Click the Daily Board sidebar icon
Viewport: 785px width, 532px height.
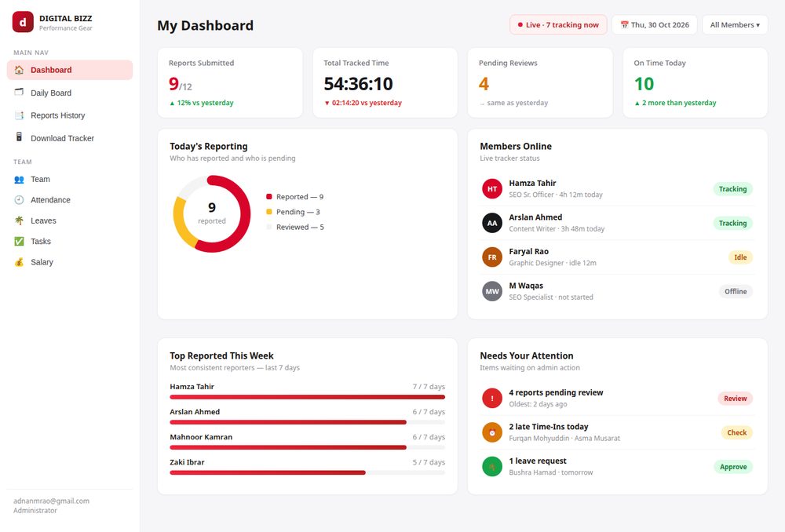19,92
